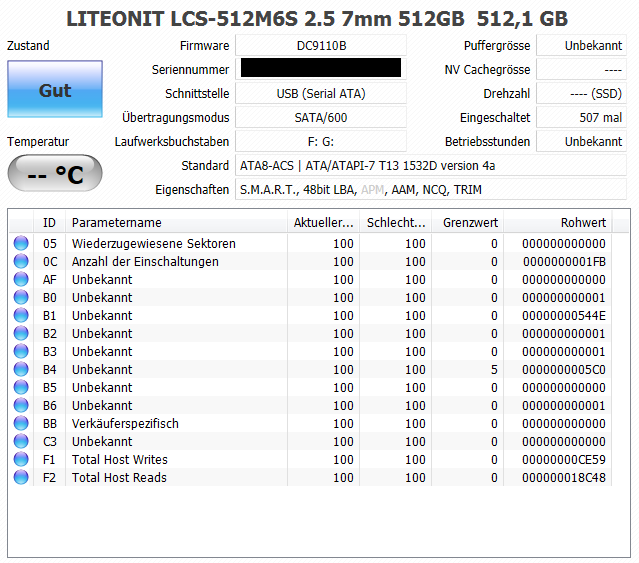Screen dimensions: 639x563
Task: Click the status orb in the B0 row
Action: pyautogui.click(x=21, y=297)
